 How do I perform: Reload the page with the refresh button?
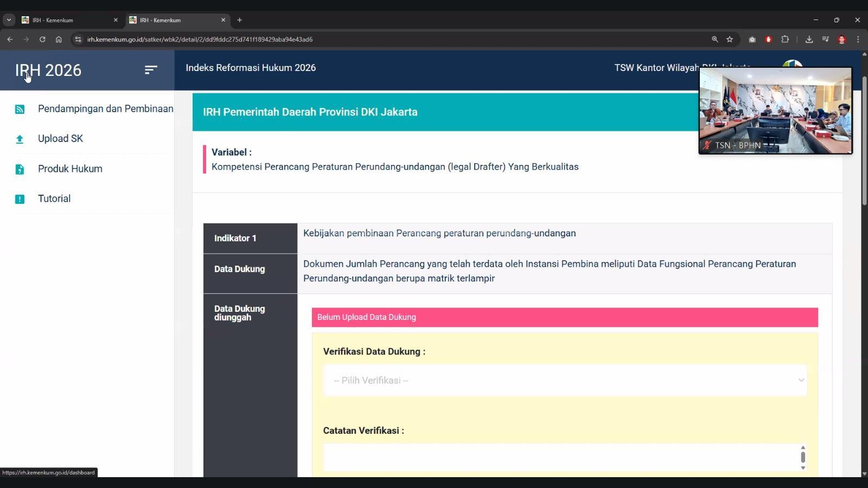click(x=42, y=39)
